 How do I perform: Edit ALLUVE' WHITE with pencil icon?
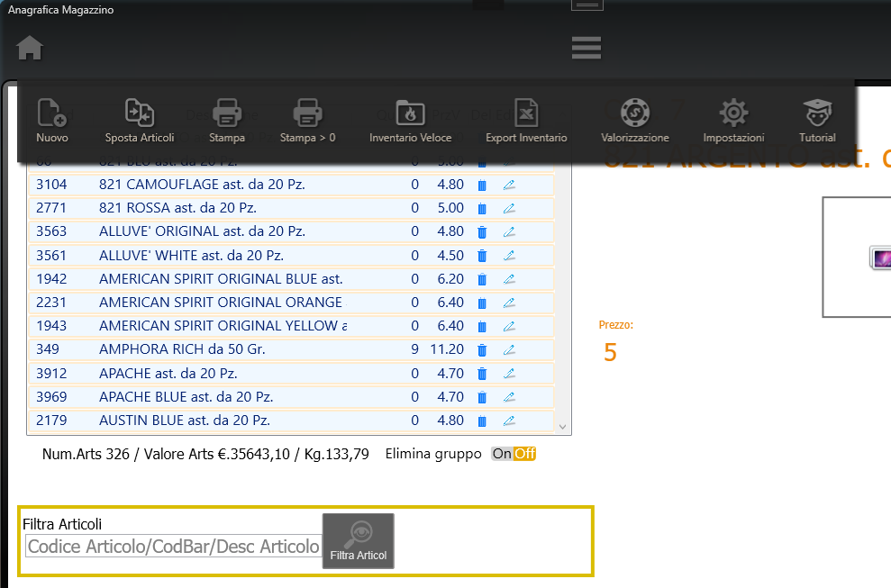click(x=509, y=256)
